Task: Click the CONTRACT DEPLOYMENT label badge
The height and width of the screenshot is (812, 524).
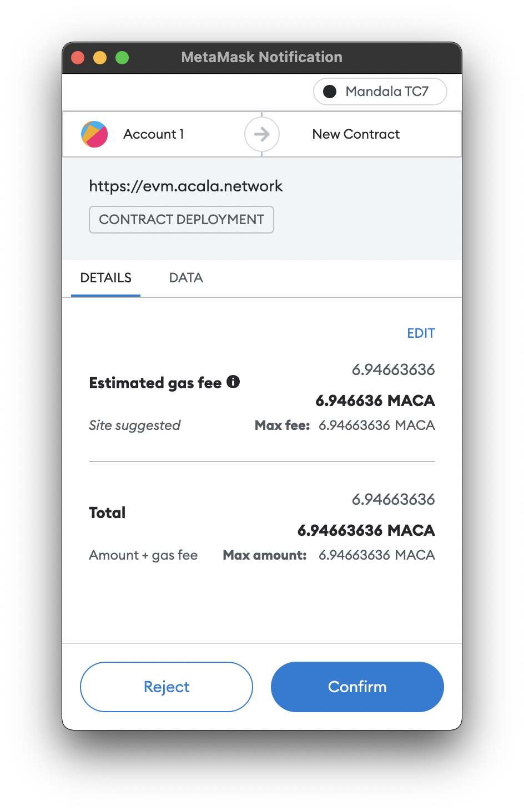Action: 182,220
